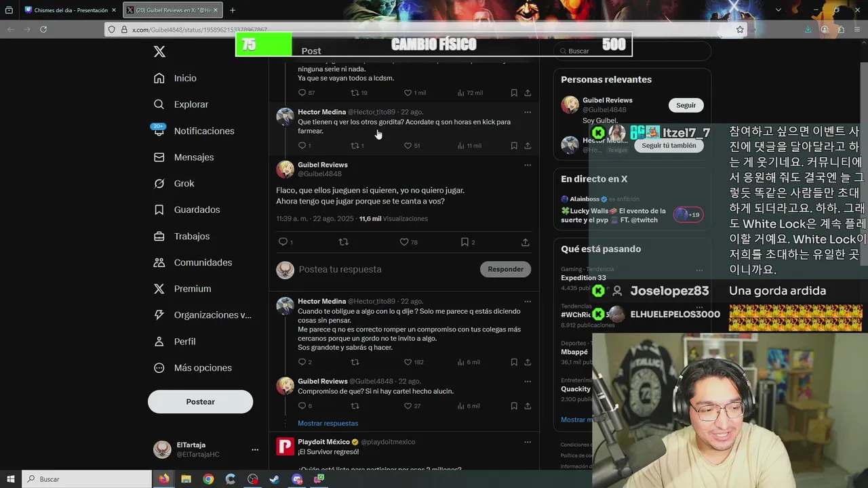Reply to the top post with 87 replies

click(307, 93)
